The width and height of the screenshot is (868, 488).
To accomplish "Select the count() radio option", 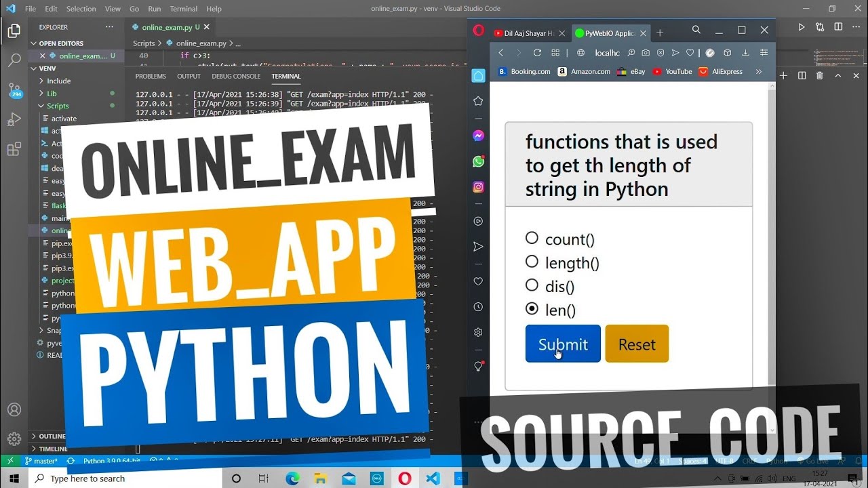I will pos(532,238).
